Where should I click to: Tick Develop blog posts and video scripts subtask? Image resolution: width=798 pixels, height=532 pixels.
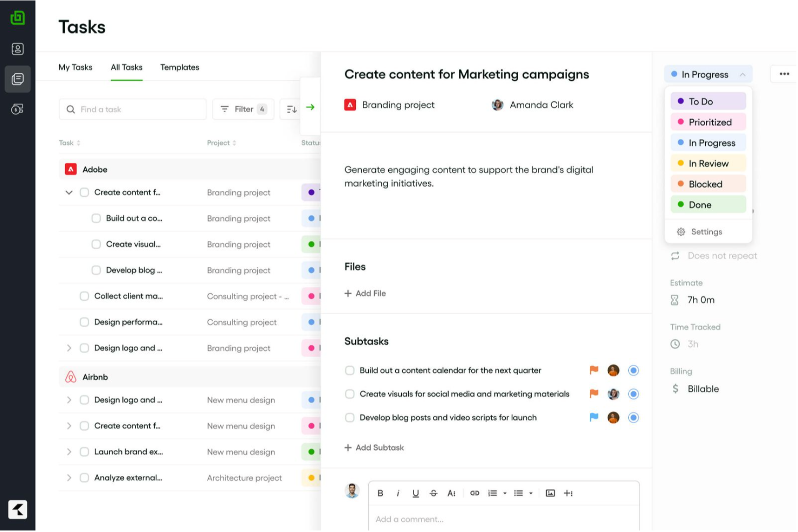[349, 418]
